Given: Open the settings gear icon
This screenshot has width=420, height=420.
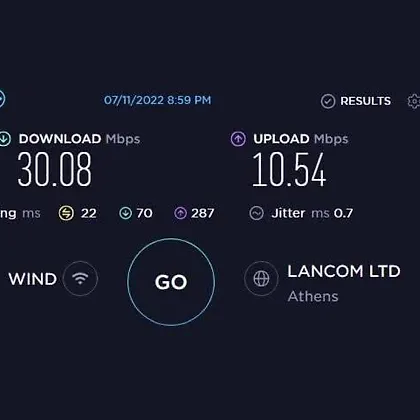Looking at the screenshot, I should tap(414, 101).
